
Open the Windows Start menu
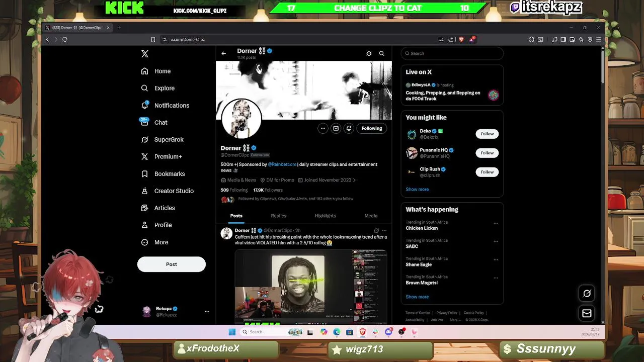(232, 332)
